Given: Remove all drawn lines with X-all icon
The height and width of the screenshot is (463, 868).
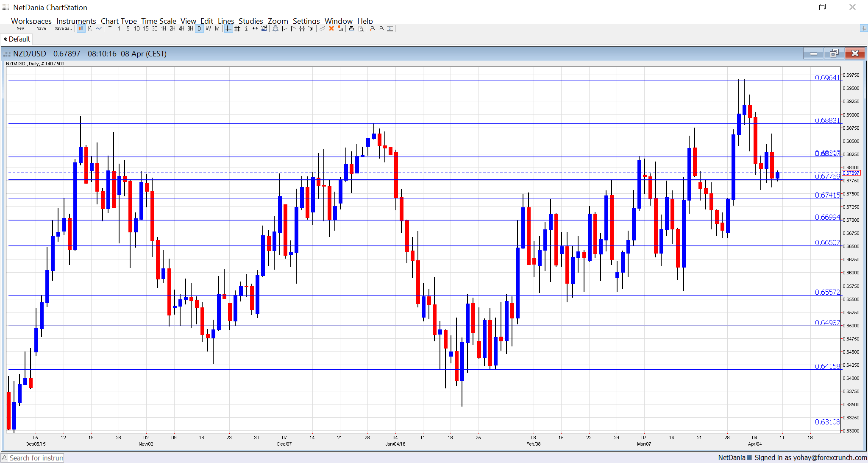Looking at the screenshot, I should 340,28.
